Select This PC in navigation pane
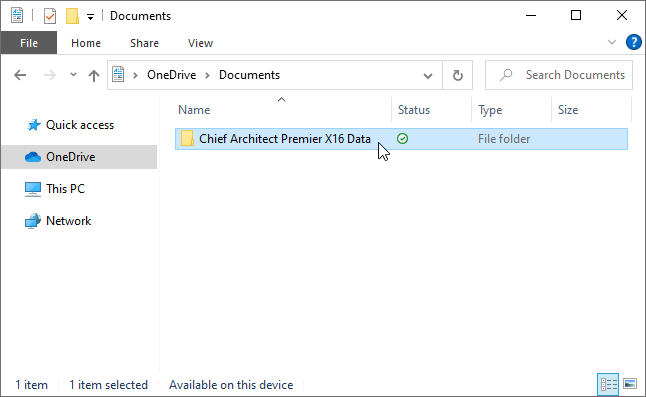Screen dimensions: 646x397 pyautogui.click(x=65, y=189)
